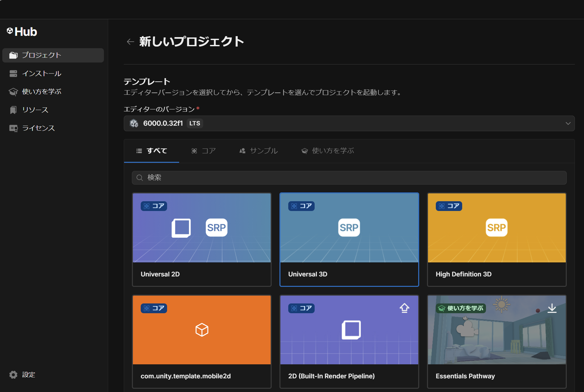Click upgrade arrow icon on 2D Built-In template
Viewport: 584px width, 392px height.
click(x=404, y=308)
